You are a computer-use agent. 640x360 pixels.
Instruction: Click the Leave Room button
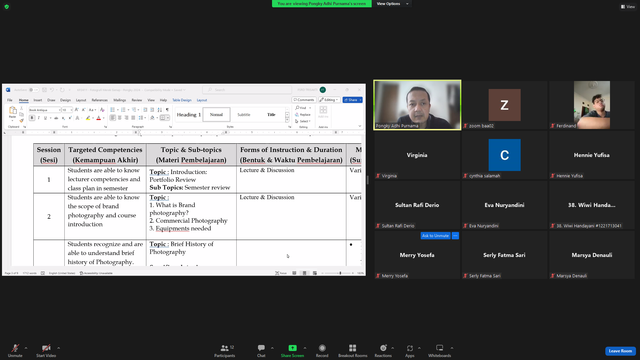pyautogui.click(x=620, y=351)
